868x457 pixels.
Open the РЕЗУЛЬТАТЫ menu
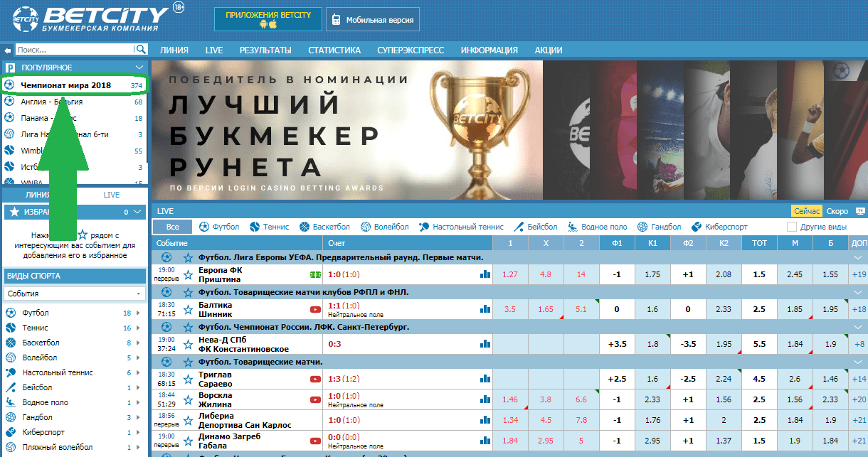(x=265, y=50)
